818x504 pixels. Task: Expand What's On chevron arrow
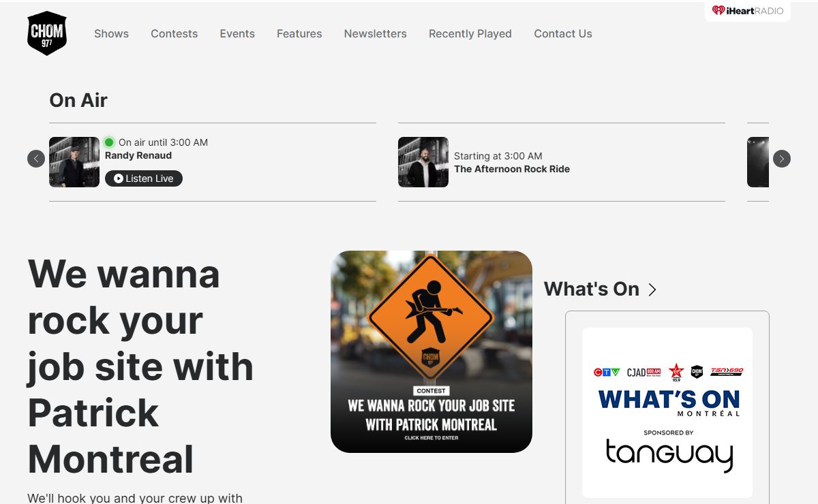[x=652, y=289]
